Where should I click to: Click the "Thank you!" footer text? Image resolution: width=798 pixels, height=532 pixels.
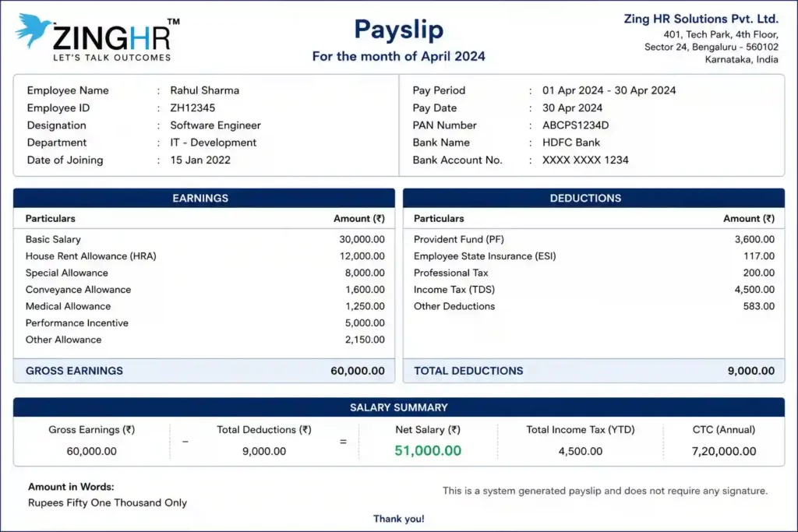398,519
